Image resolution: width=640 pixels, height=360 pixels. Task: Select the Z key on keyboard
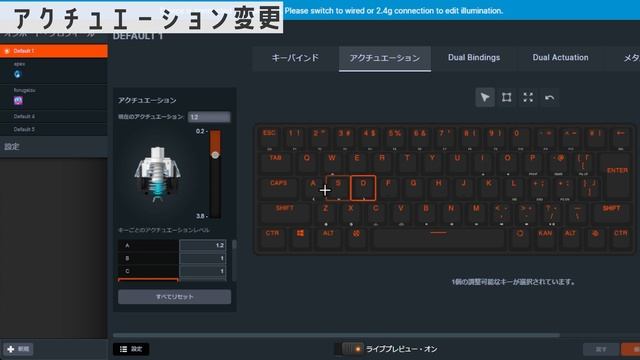pos(325,213)
